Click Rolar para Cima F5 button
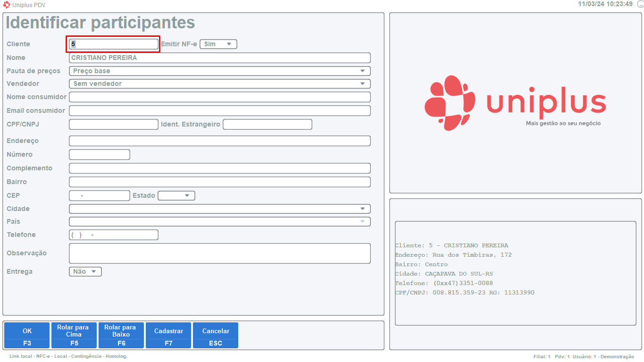This screenshot has width=644, height=362. [x=74, y=335]
